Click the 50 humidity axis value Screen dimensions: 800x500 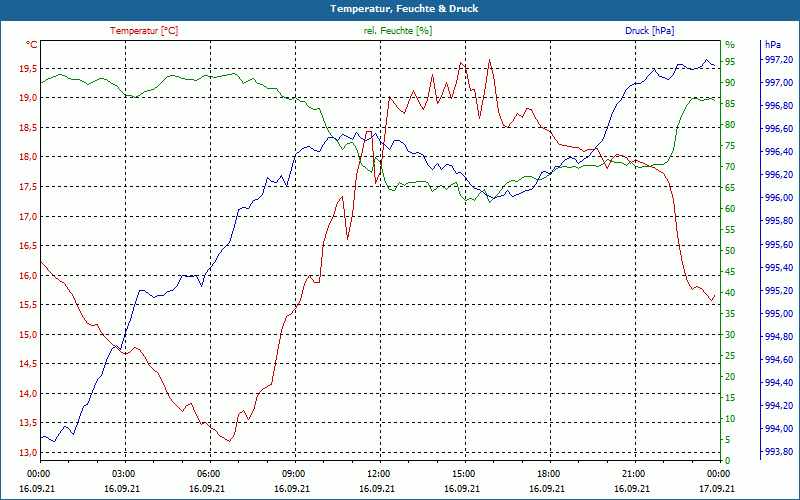(730, 251)
